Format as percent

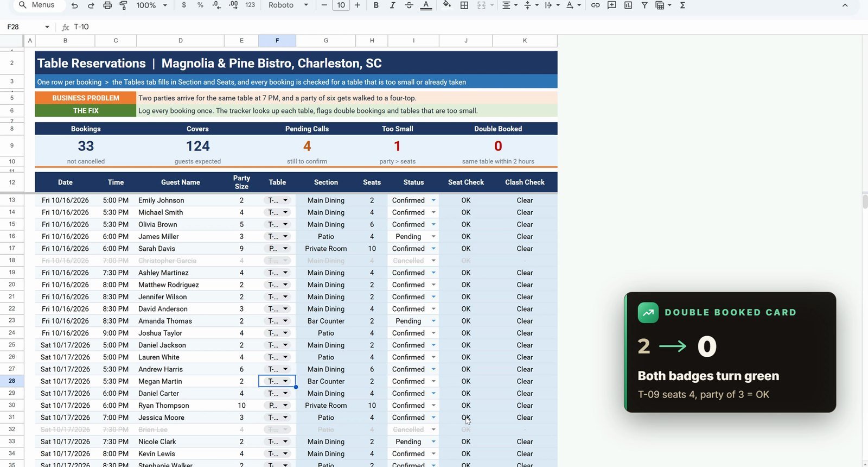click(x=200, y=5)
